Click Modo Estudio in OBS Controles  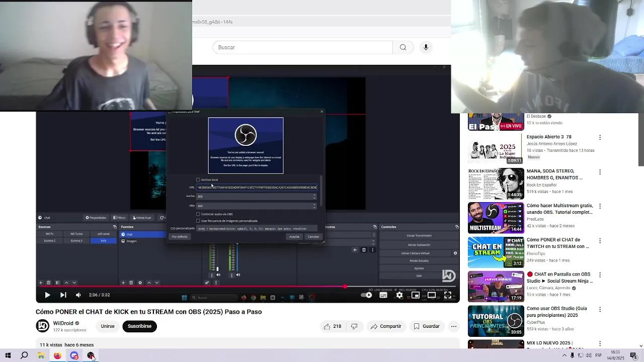click(419, 260)
